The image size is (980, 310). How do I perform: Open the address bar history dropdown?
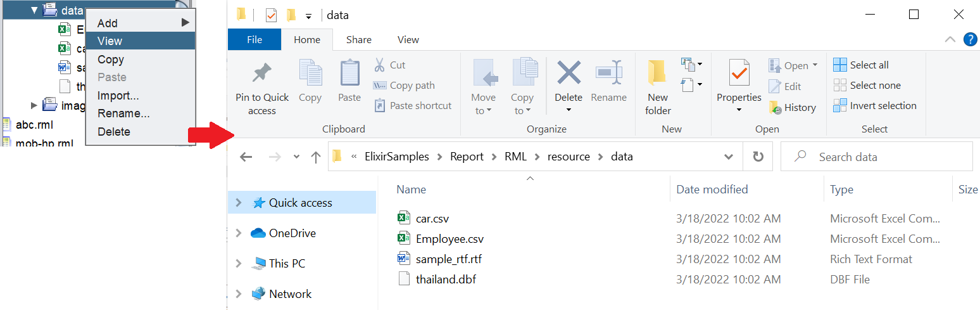pos(729,157)
